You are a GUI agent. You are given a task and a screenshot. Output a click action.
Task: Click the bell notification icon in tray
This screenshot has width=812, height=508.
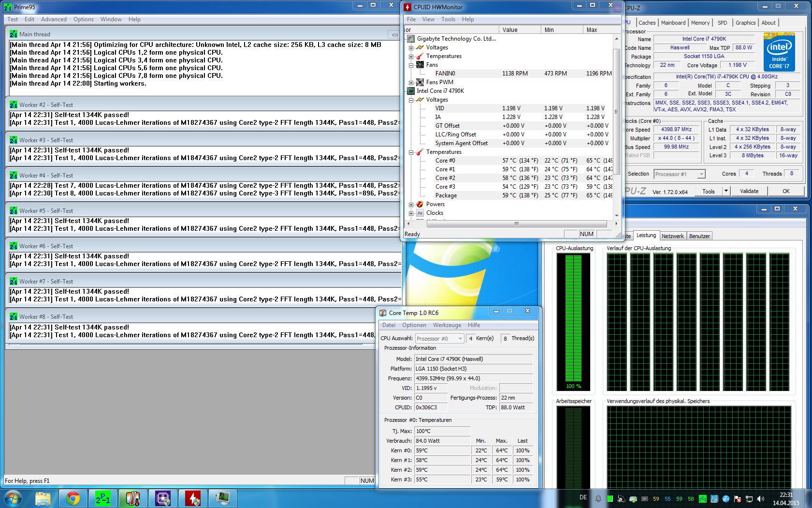pos(598,499)
